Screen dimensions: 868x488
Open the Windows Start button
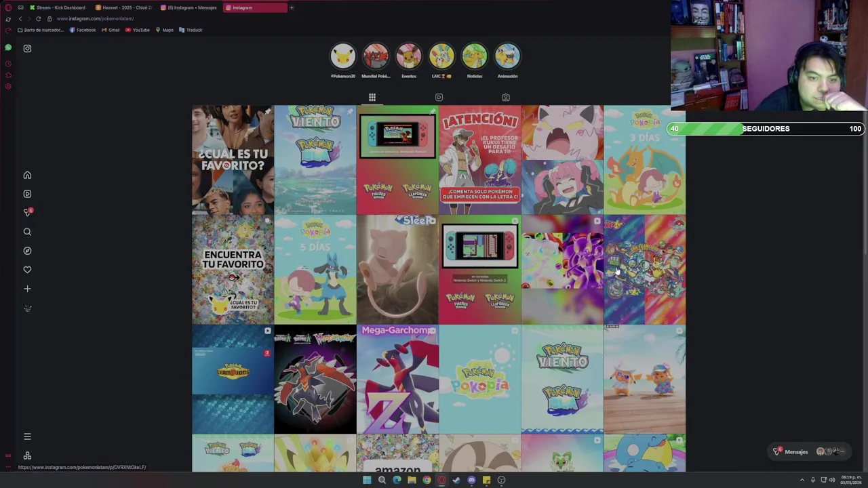click(x=367, y=480)
